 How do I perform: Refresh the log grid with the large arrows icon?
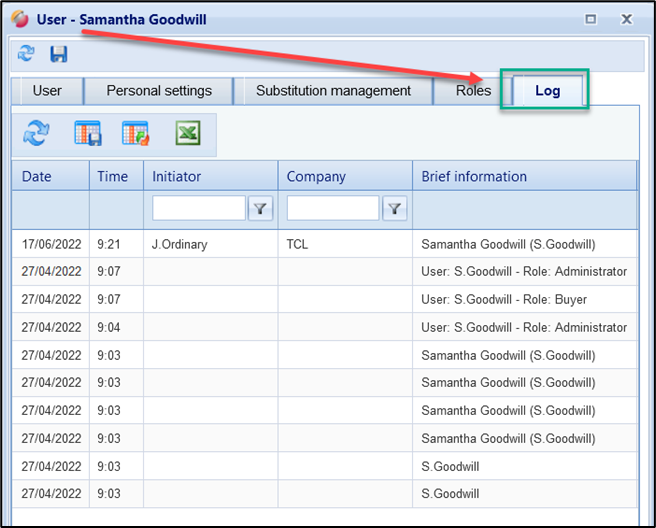pos(37,133)
